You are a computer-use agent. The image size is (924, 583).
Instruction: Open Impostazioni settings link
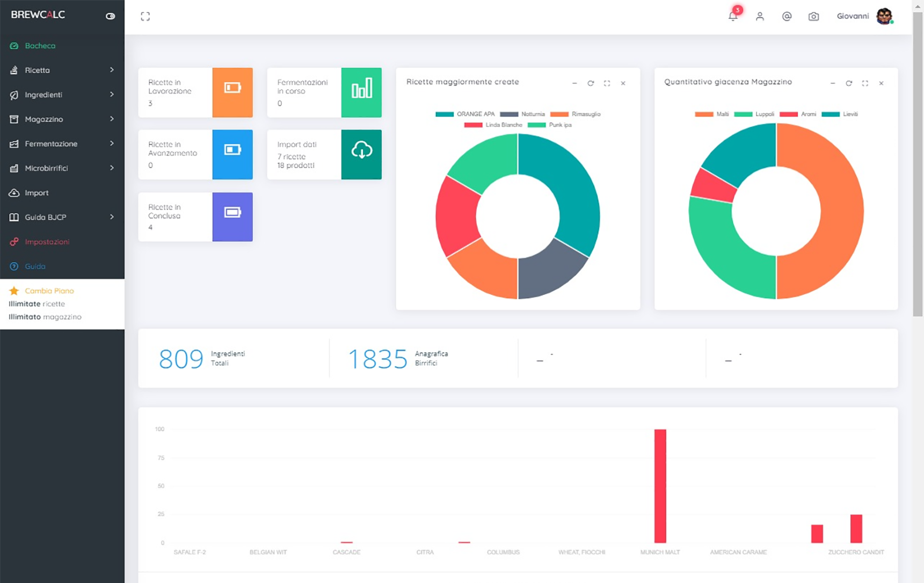[x=47, y=242]
